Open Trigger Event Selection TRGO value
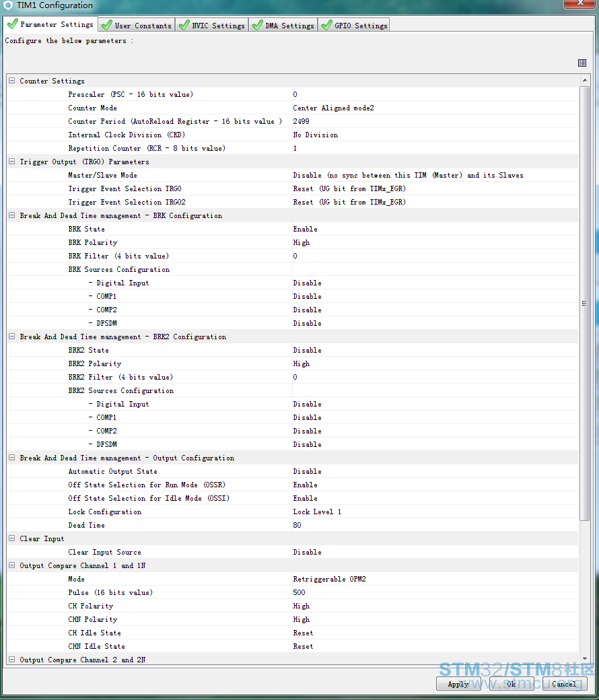 [435, 188]
